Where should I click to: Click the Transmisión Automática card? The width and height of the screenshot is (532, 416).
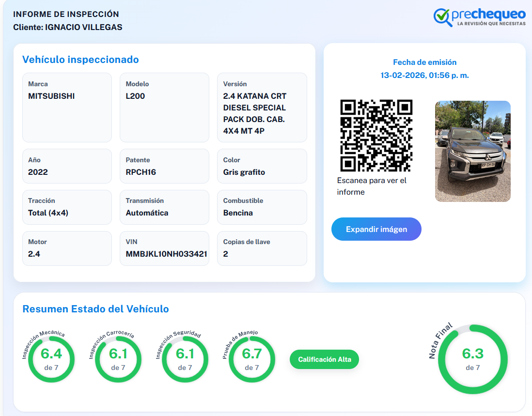[x=164, y=207]
